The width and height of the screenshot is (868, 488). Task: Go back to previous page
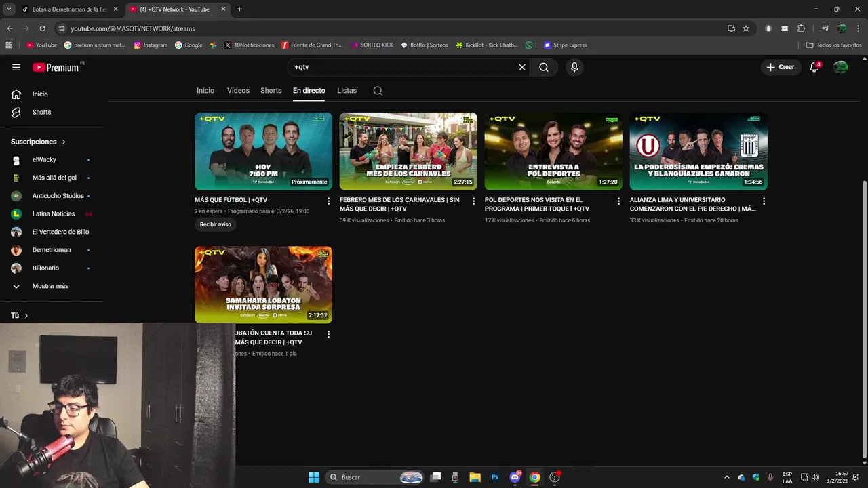coord(9,28)
